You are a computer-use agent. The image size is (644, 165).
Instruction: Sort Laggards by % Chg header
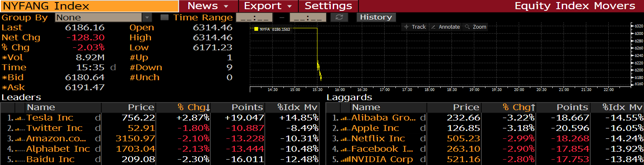coord(519,108)
